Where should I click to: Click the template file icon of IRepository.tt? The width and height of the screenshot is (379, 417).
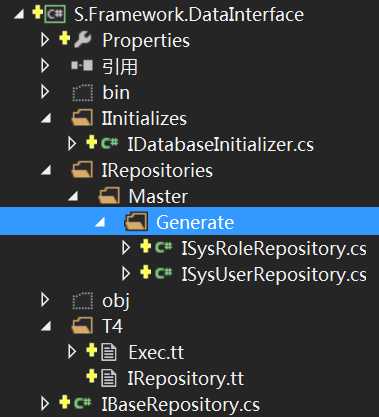(109, 378)
